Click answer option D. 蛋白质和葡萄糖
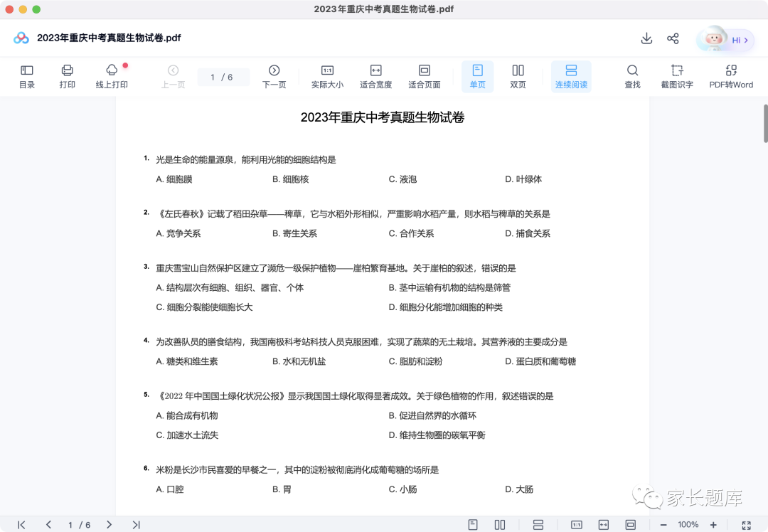 coord(540,361)
